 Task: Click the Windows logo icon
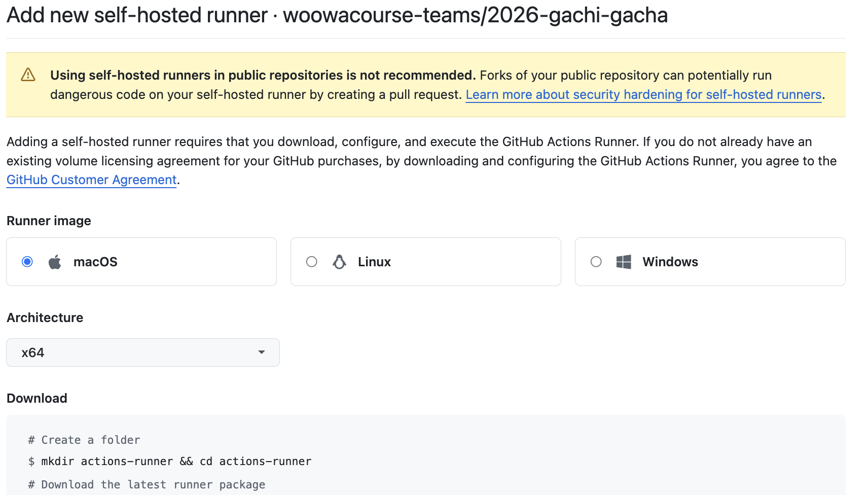[x=624, y=262]
